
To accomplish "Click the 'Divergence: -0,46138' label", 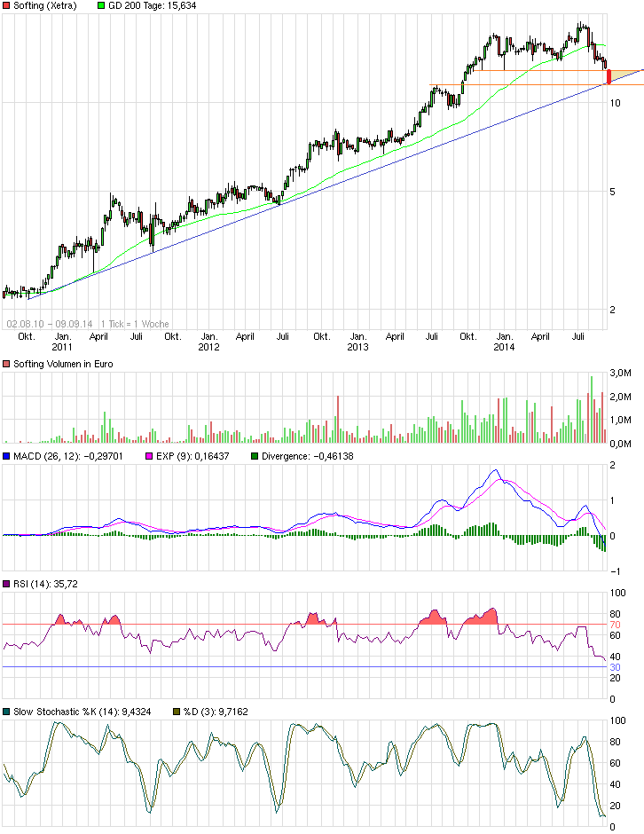I will pyautogui.click(x=308, y=456).
